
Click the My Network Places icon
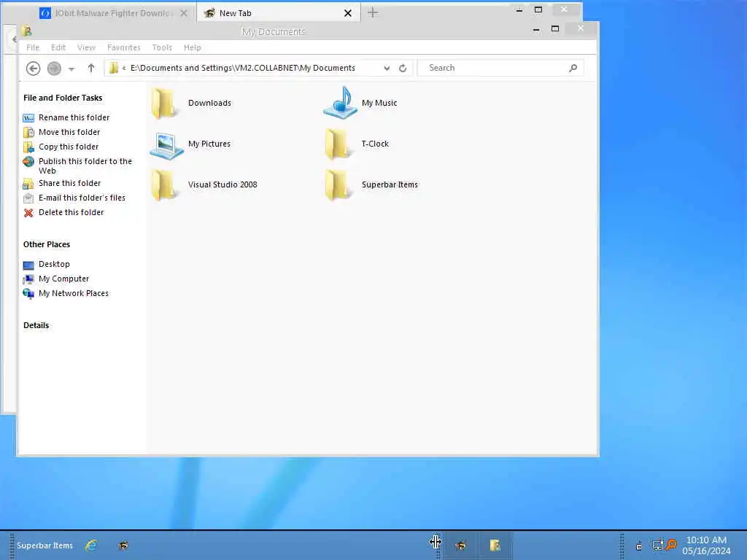coord(28,294)
